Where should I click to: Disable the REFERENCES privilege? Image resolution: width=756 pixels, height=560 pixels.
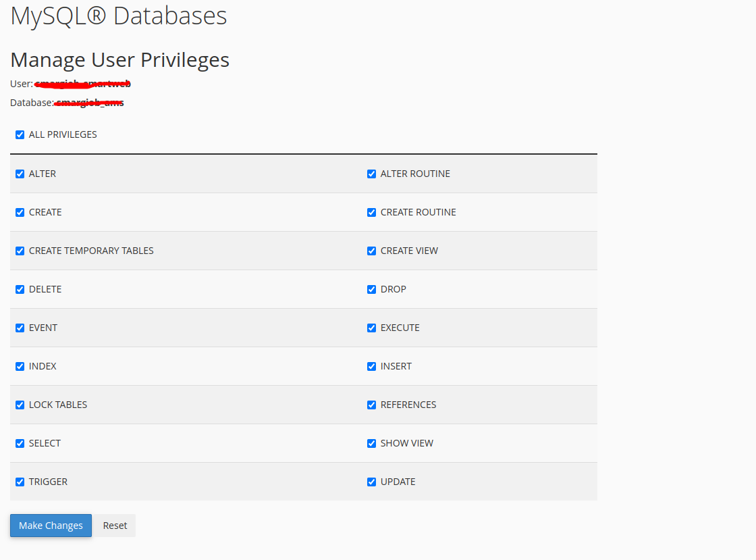[x=372, y=405]
